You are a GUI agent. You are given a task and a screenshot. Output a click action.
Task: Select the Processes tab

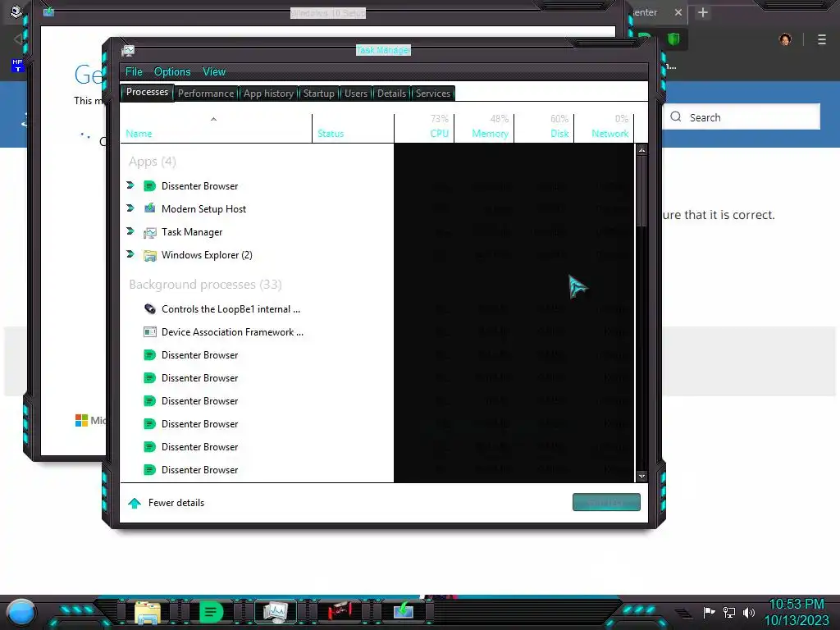[147, 92]
